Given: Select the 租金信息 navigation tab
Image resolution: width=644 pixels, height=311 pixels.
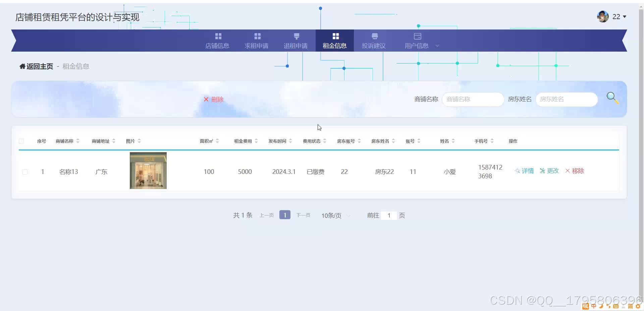Looking at the screenshot, I should click(335, 41).
